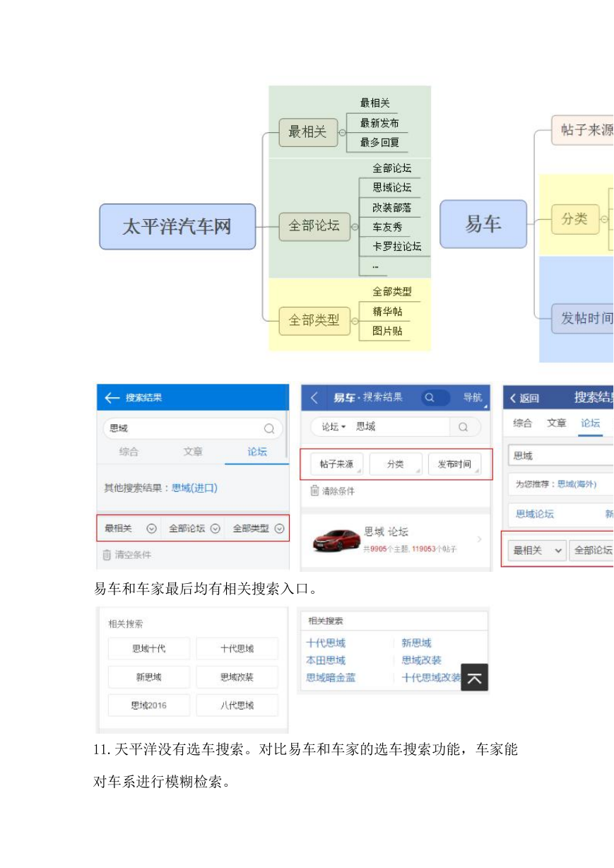Click the 思域论坛 link
The height and width of the screenshot is (868, 614).
click(x=535, y=514)
